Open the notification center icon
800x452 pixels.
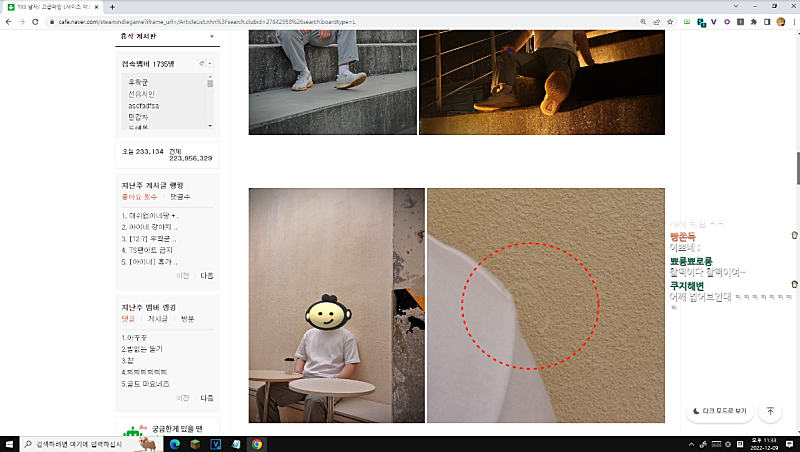coord(789,444)
